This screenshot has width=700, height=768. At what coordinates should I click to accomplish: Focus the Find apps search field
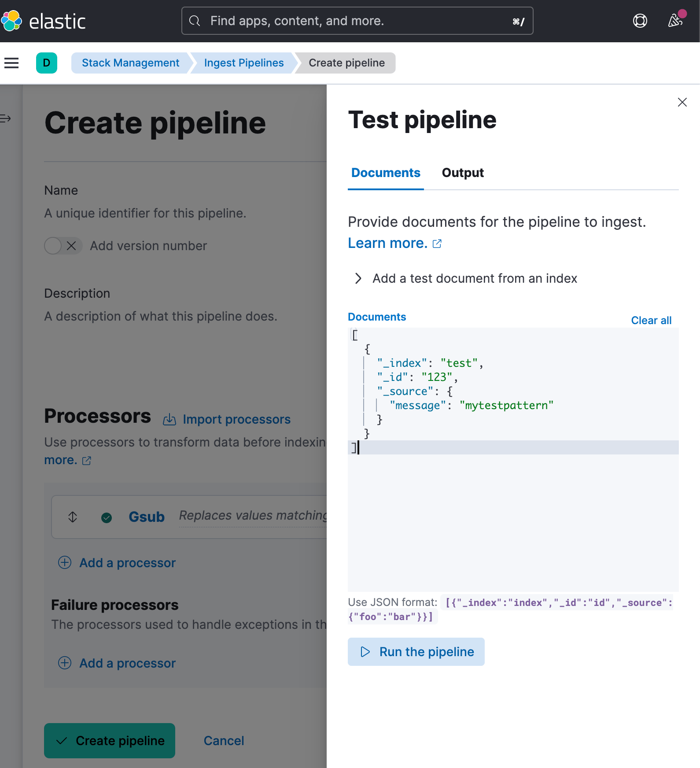357,21
